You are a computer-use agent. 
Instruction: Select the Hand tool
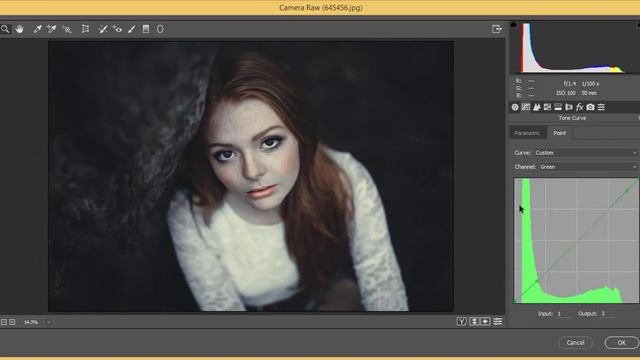[19, 29]
